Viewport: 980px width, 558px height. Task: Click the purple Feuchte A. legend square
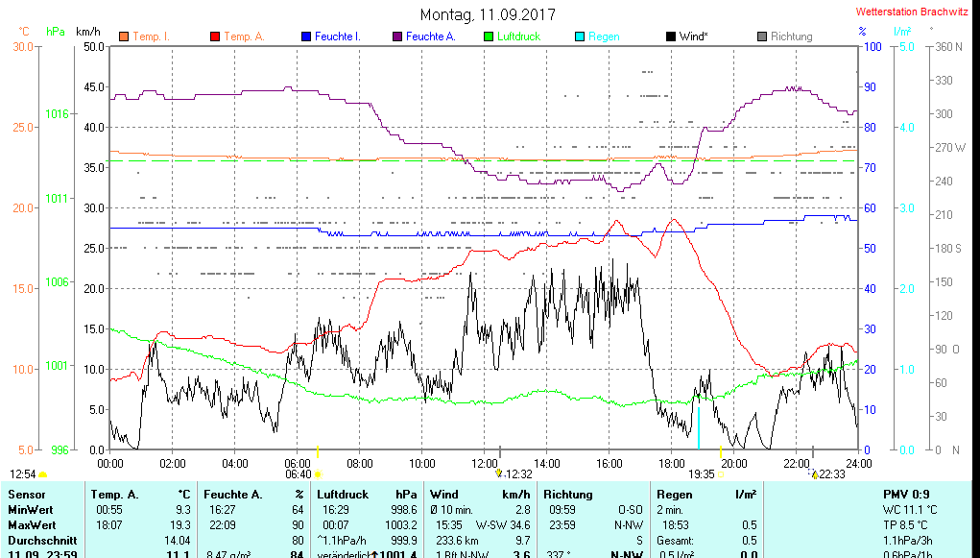(x=397, y=36)
